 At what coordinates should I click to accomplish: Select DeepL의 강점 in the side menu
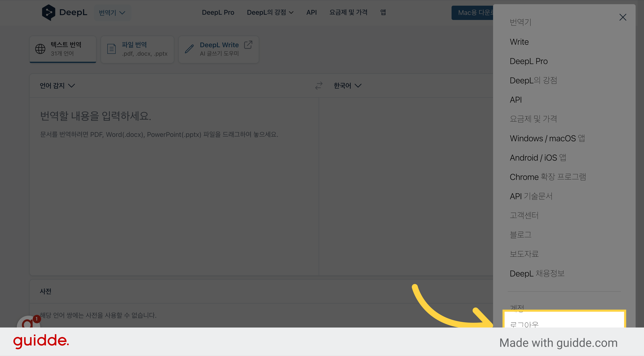(533, 80)
